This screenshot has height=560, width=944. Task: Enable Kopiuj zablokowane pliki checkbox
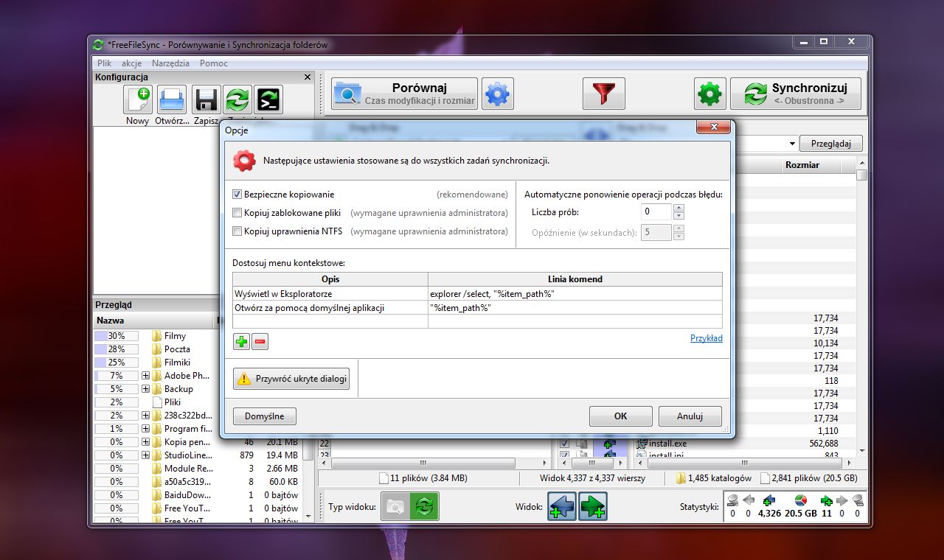pos(237,213)
